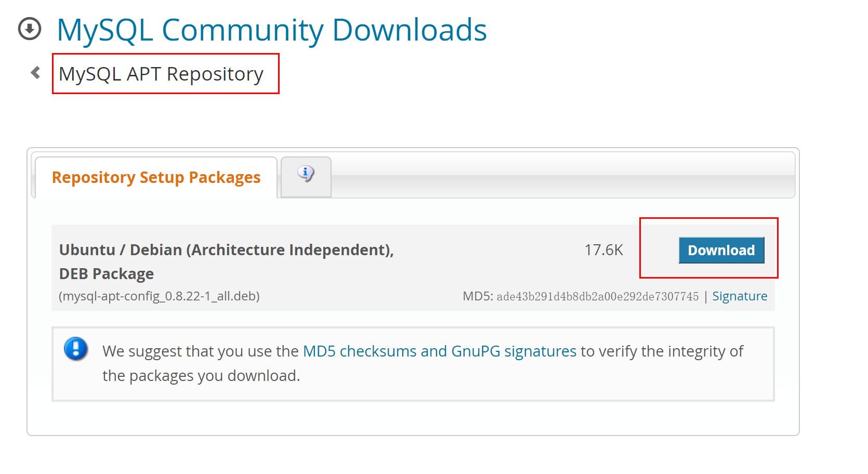Click the Ubuntu / Debian DEB Package title

[x=227, y=261]
